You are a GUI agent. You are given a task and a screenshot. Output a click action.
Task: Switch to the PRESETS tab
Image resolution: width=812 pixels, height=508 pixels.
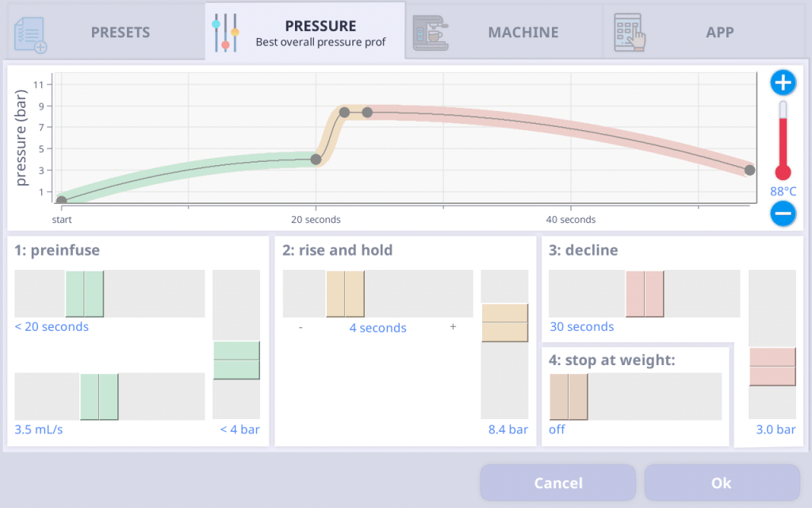click(120, 33)
